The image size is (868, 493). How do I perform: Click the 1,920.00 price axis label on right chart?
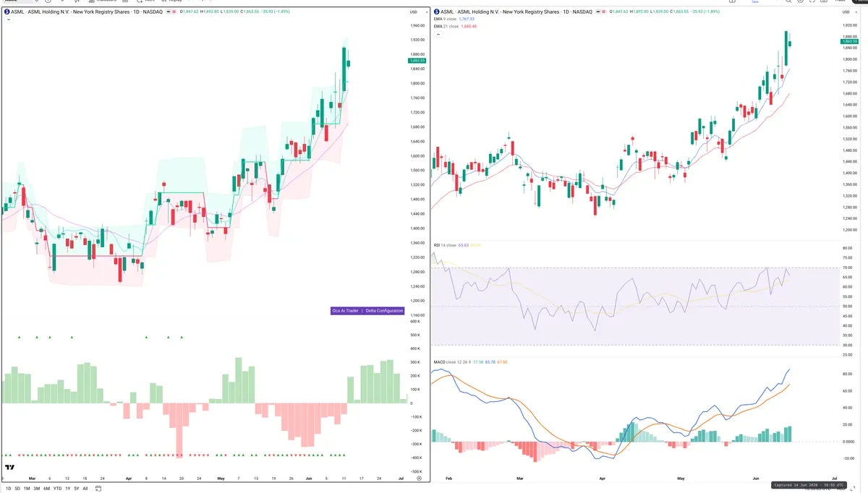848,25
